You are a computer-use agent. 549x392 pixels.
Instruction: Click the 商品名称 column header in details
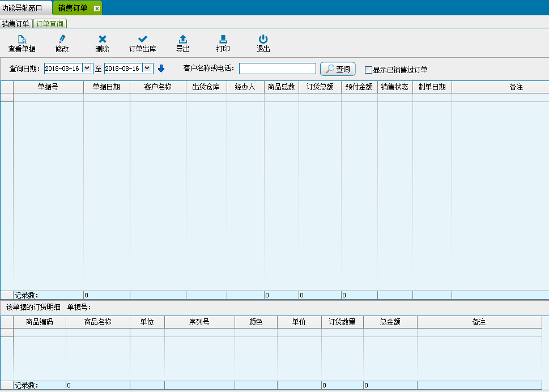point(97,322)
